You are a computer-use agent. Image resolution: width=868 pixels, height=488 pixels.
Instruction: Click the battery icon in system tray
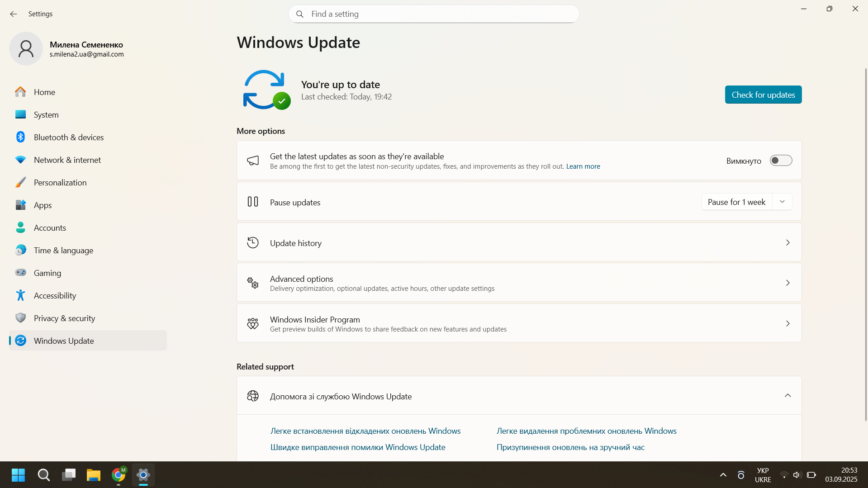(811, 475)
